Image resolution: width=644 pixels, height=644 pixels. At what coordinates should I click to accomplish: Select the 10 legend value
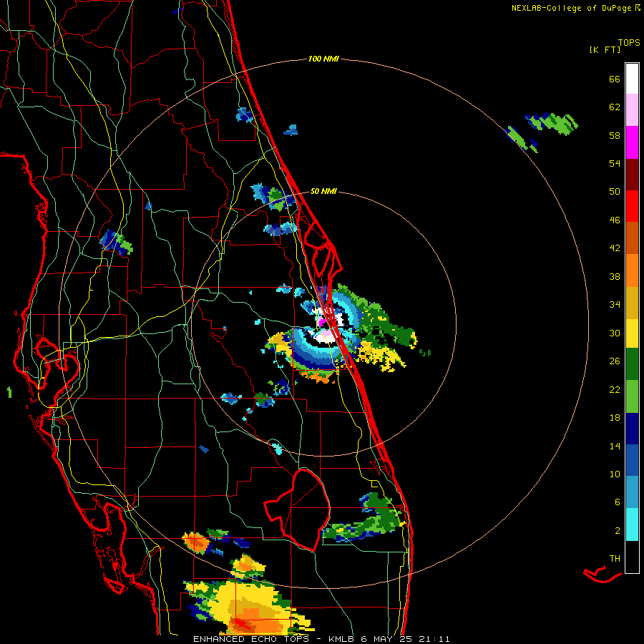(615, 474)
